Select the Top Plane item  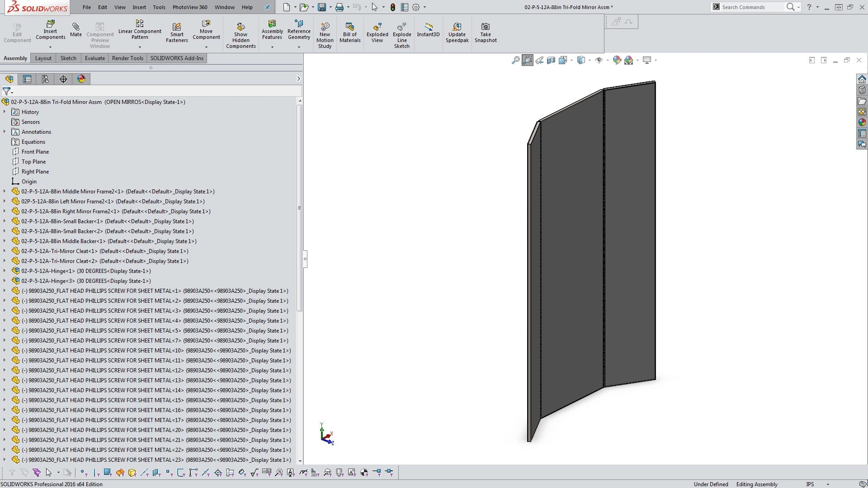(33, 161)
